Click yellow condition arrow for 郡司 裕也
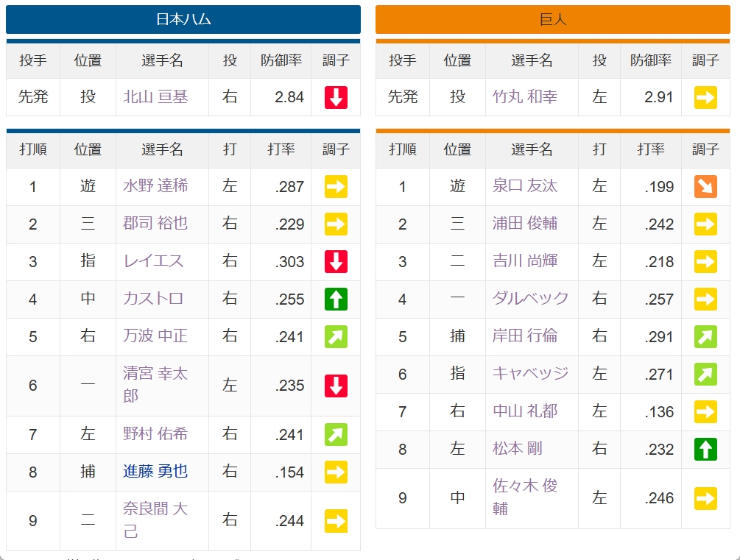This screenshot has width=740, height=560. [x=336, y=224]
